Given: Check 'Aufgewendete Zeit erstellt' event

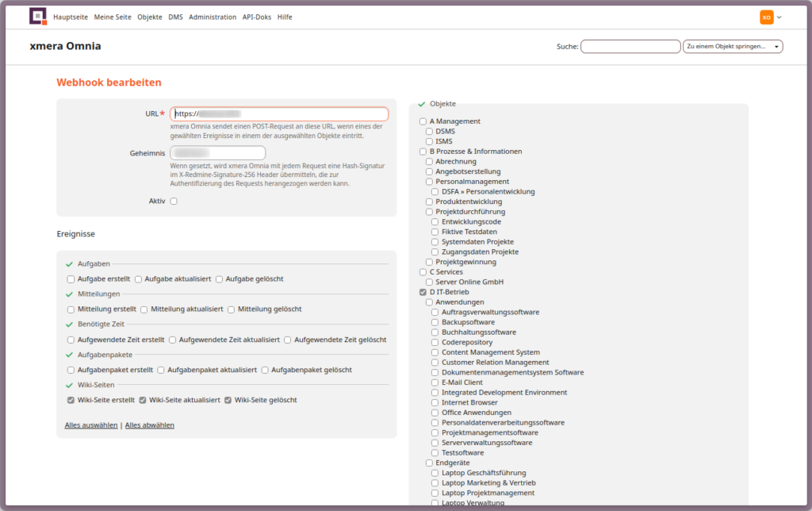Looking at the screenshot, I should 71,340.
